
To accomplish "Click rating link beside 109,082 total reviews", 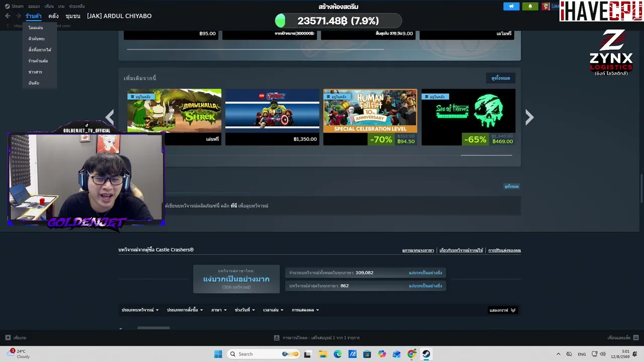I will click(426, 273).
